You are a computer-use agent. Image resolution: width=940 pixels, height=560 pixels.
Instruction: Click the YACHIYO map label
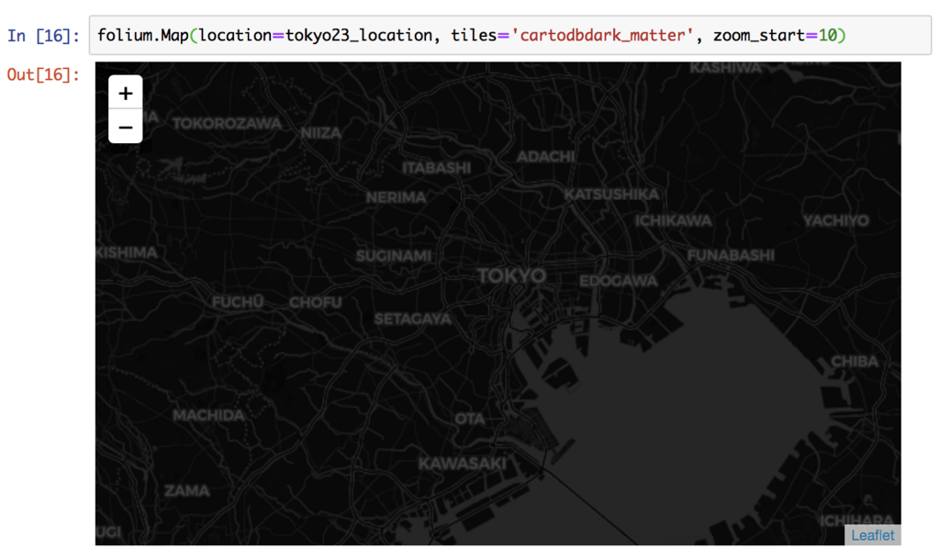(835, 220)
